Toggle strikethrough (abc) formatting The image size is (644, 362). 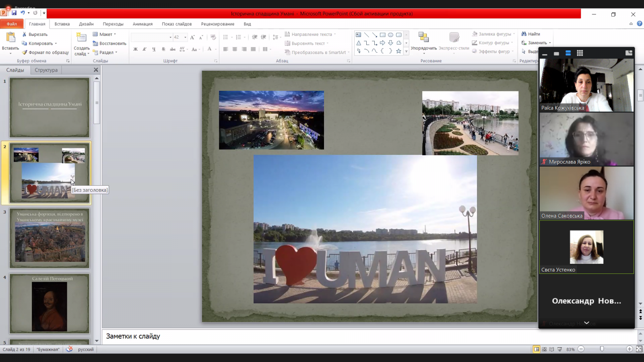click(173, 49)
